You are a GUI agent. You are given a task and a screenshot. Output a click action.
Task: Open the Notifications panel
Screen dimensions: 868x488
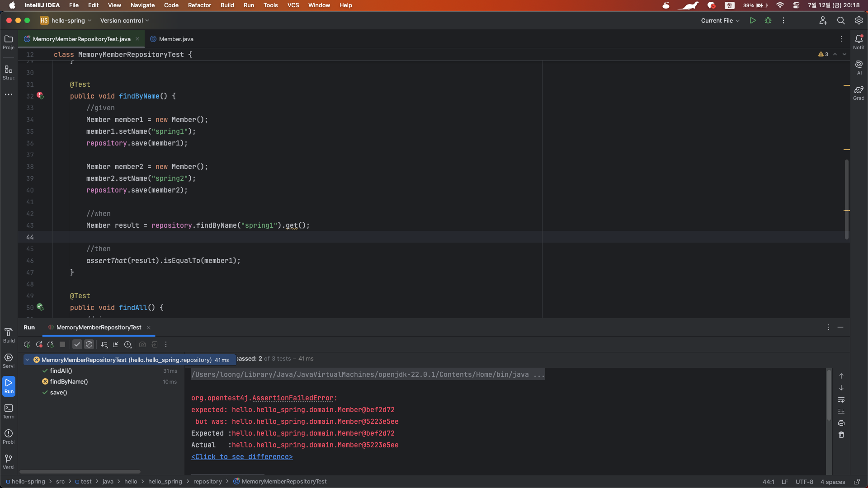pyautogui.click(x=859, y=42)
